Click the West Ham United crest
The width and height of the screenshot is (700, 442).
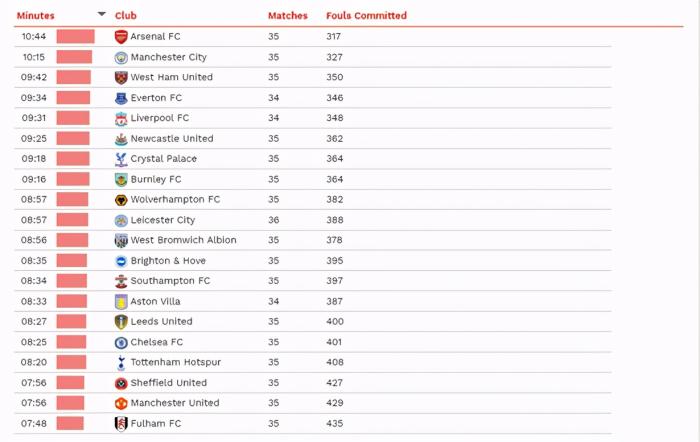tap(121, 77)
